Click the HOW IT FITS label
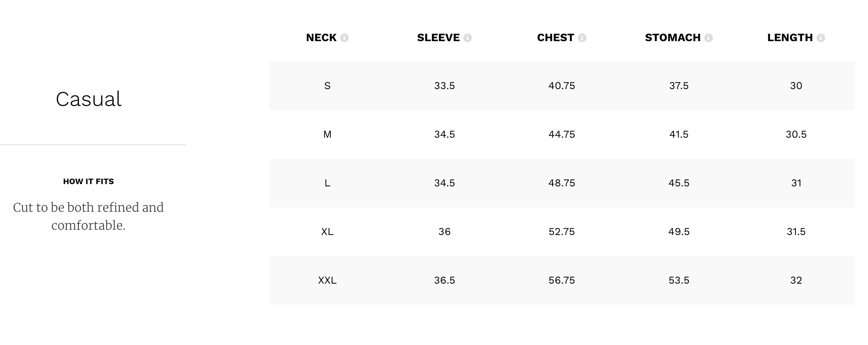Screen dimensions: 868x345 coord(89,181)
